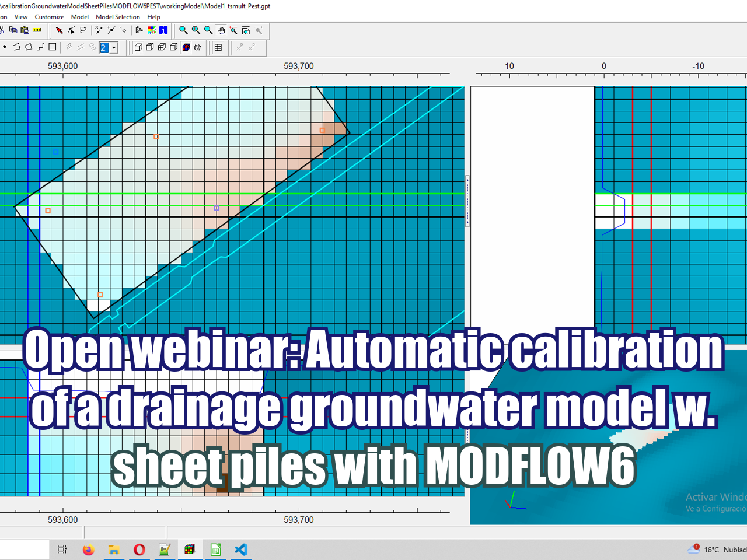Select the Zoom In tool
The height and width of the screenshot is (560, 747).
pos(196,30)
